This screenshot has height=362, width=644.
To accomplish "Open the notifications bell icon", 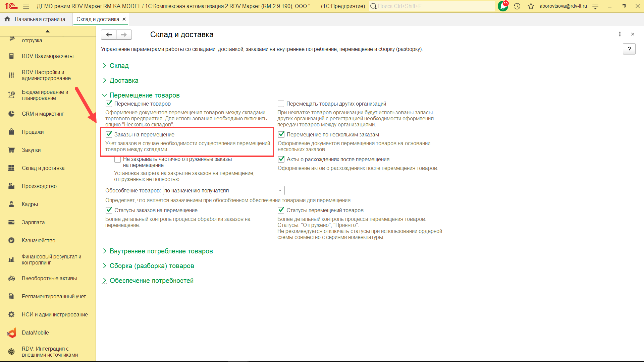I will (503, 6).
